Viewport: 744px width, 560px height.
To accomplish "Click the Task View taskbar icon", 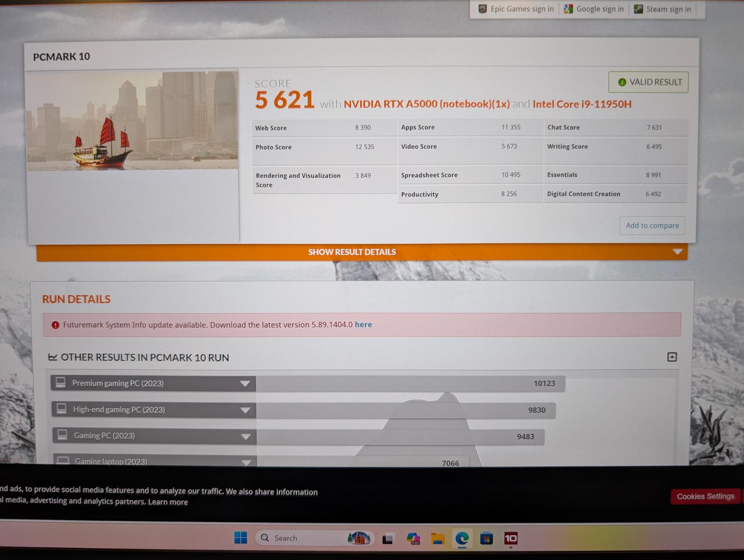I will (x=388, y=539).
